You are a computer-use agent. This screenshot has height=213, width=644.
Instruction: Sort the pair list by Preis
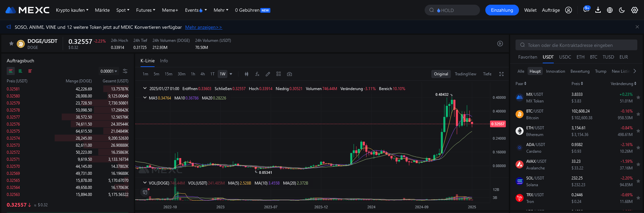[x=577, y=83]
